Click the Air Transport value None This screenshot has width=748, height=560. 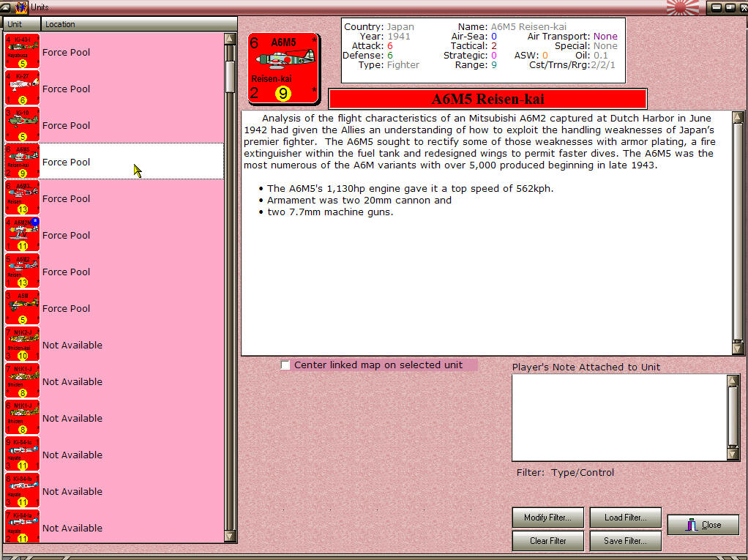[605, 37]
